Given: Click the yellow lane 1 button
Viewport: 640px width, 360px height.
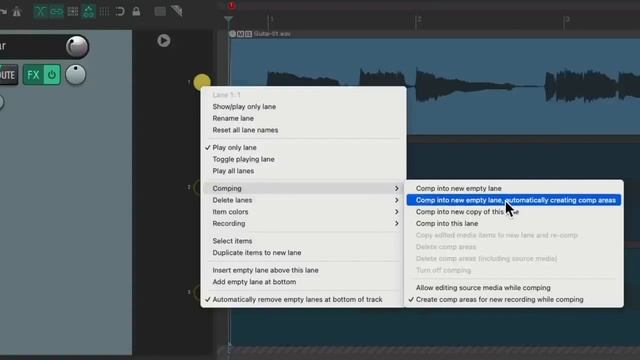Looking at the screenshot, I should click(x=202, y=82).
